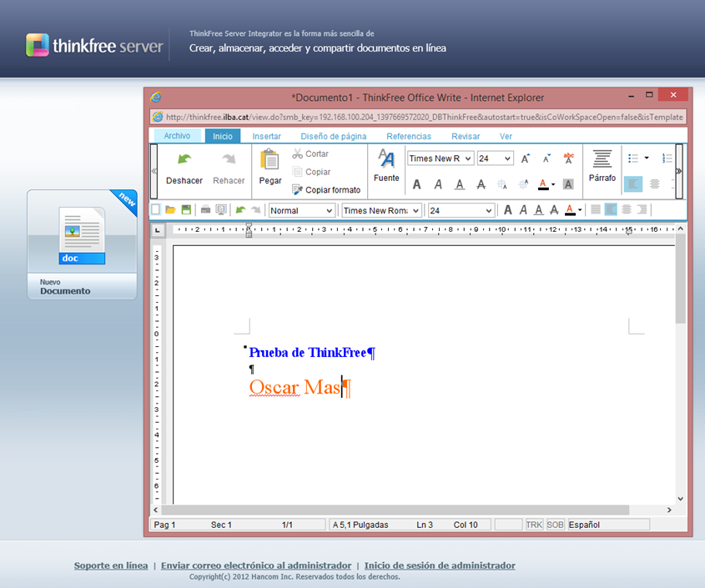Image resolution: width=705 pixels, height=588 pixels.
Task: Switch to the Insertar tab
Action: [x=267, y=136]
